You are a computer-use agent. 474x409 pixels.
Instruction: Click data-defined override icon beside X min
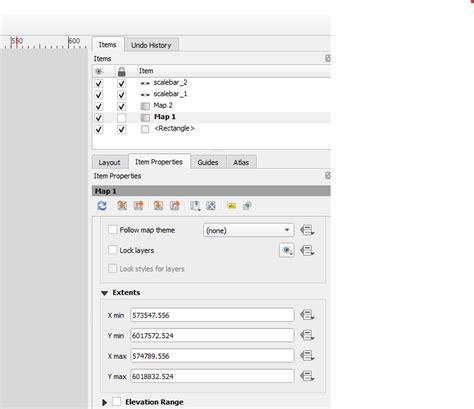307,315
